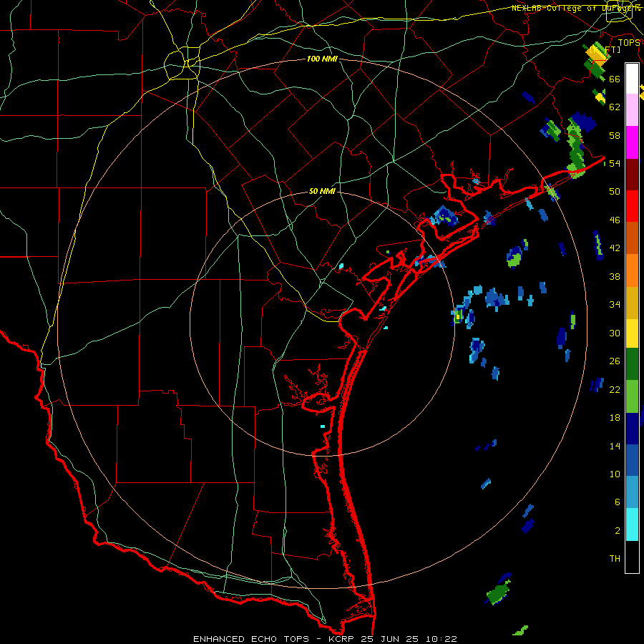644x644 pixels.
Task: Click the dark red legend swatch
Action: click(x=632, y=175)
